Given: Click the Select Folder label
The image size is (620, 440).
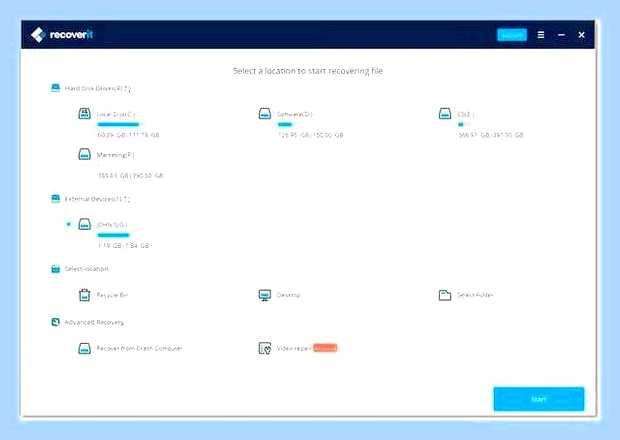Looking at the screenshot, I should [x=475, y=295].
